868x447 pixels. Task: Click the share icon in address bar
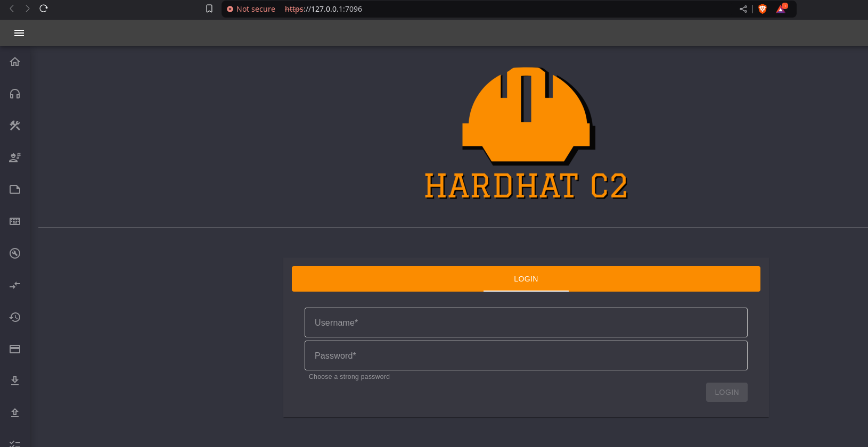[x=743, y=9]
